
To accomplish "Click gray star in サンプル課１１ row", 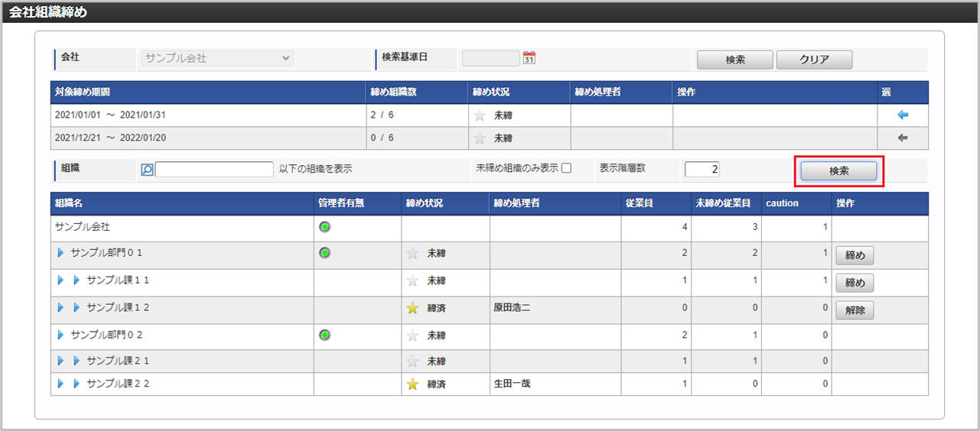I will pyautogui.click(x=413, y=280).
